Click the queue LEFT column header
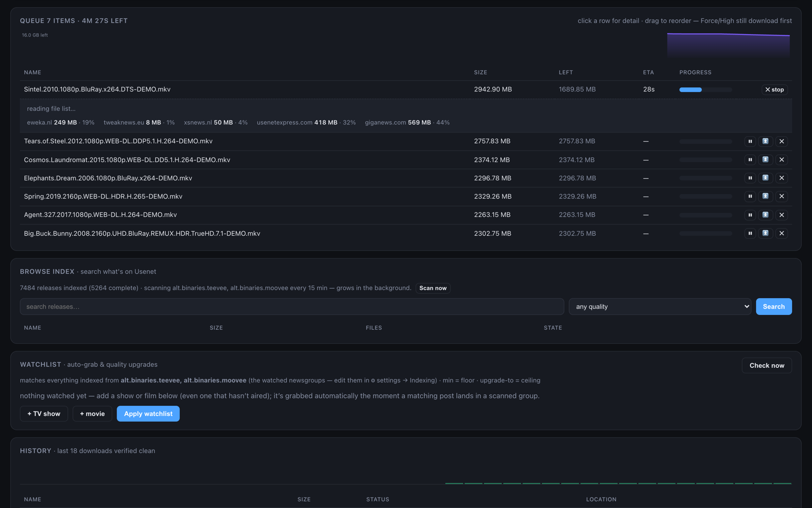This screenshot has width=812, height=508. point(566,73)
